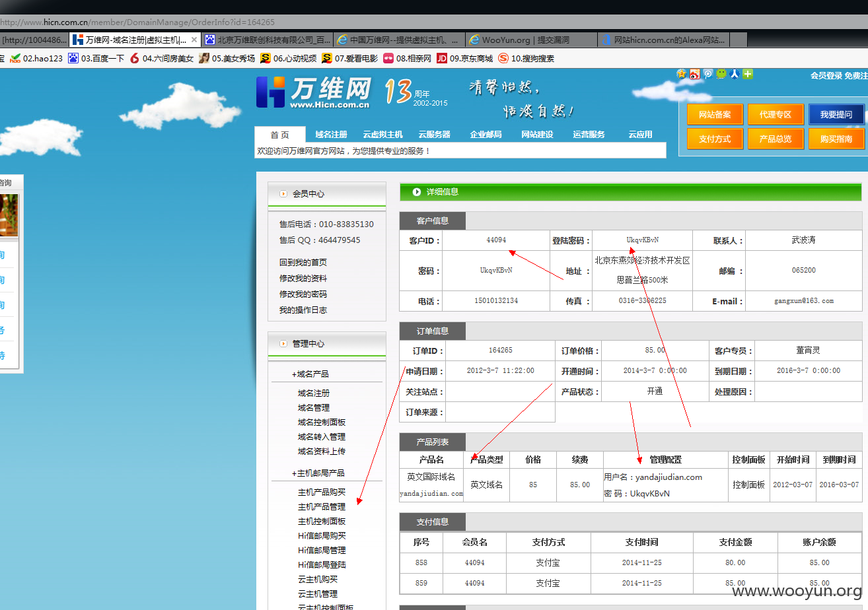Click the 支付方式 orange button
This screenshot has width=868, height=610.
[x=715, y=139]
